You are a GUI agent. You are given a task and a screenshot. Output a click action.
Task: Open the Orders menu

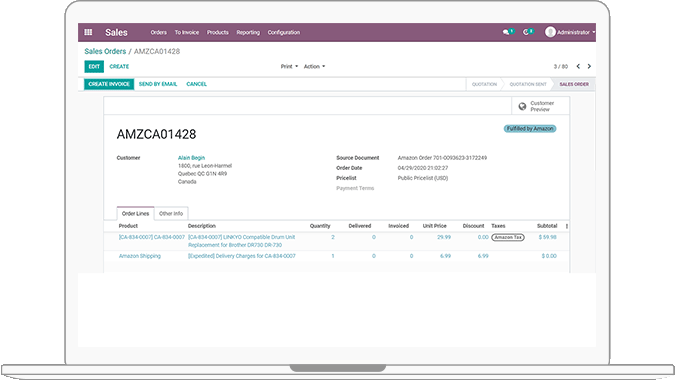(158, 32)
